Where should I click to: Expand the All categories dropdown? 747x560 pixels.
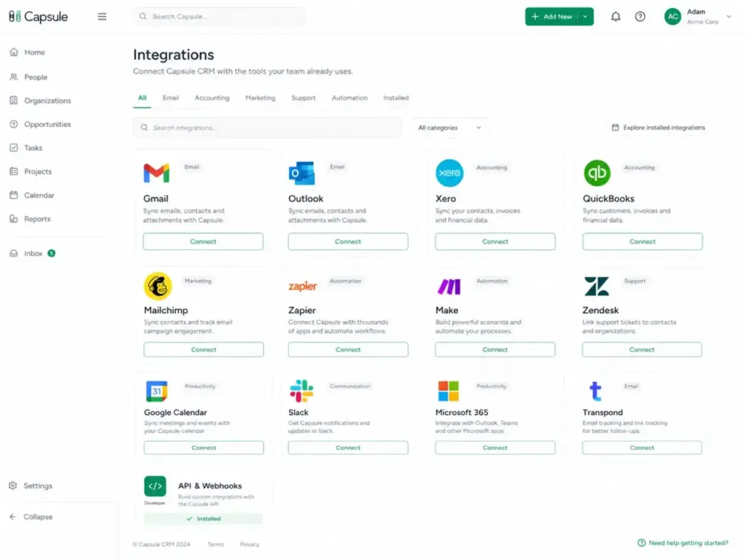coord(449,128)
